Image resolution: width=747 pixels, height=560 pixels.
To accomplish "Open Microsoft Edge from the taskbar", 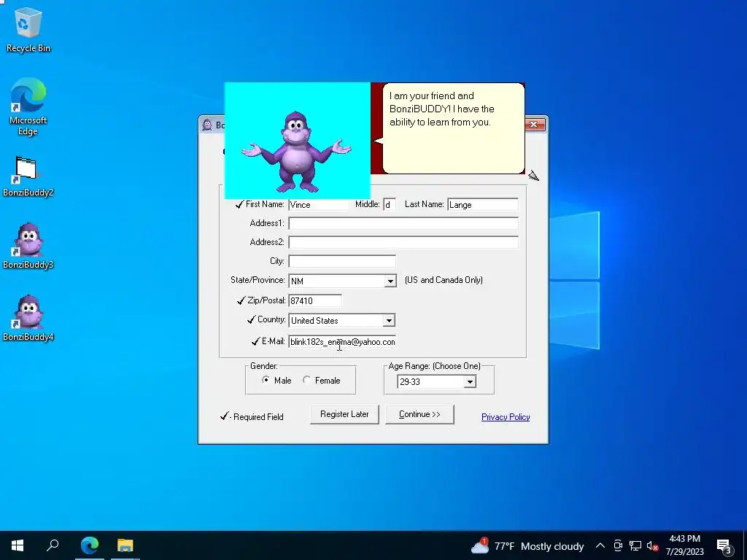I will [x=89, y=545].
